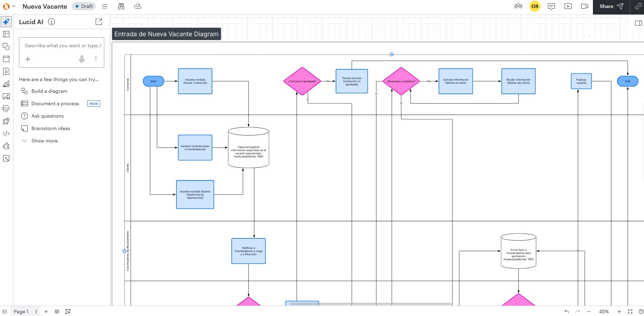Viewport: 644px width, 316px height.
Task: Click the Lucid AI sparkle icon
Action: pyautogui.click(x=6, y=22)
